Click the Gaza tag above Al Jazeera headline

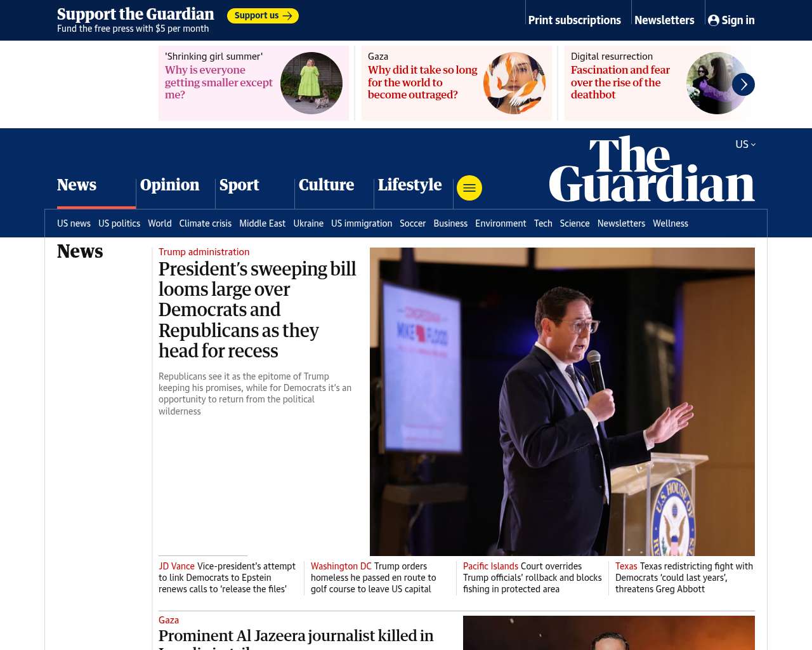(169, 620)
